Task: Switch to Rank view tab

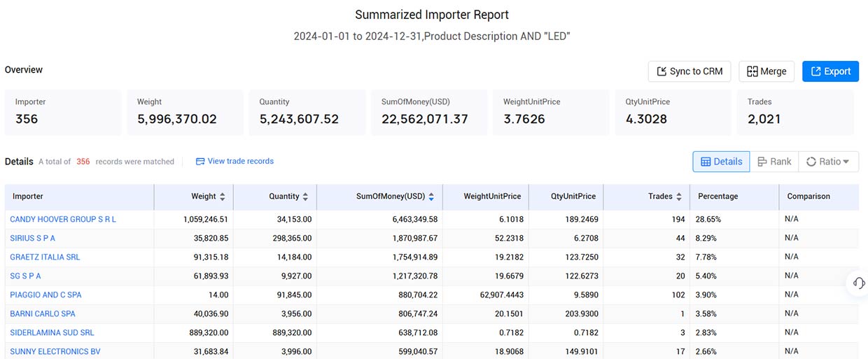Action: point(774,162)
